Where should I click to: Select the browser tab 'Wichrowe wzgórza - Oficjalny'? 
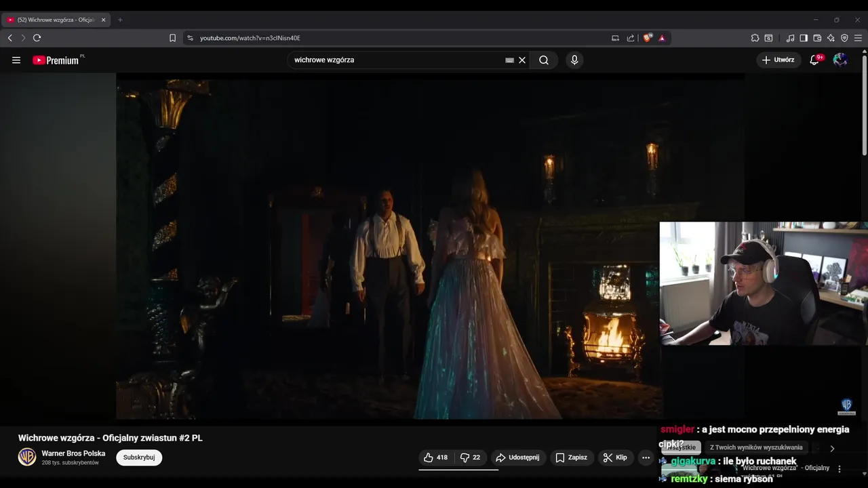(x=56, y=20)
